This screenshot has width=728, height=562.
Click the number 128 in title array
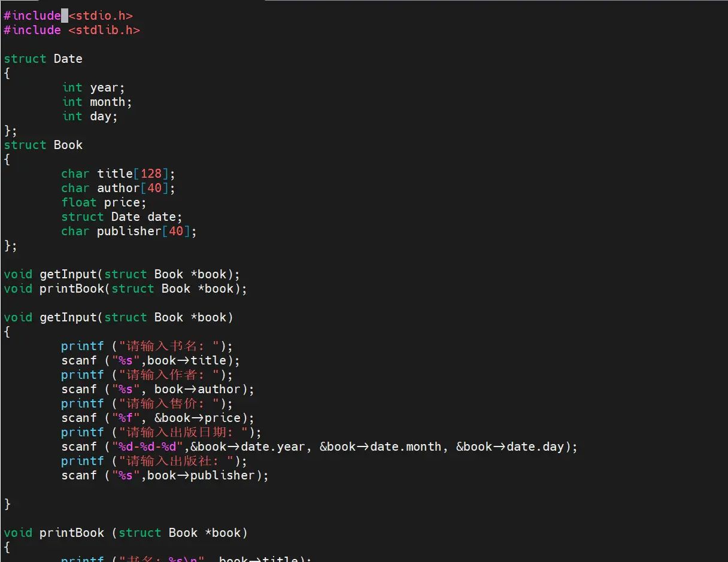(151, 174)
